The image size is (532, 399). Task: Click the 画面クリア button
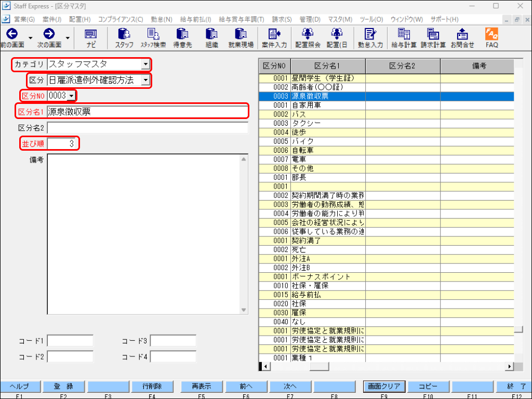(x=384, y=386)
